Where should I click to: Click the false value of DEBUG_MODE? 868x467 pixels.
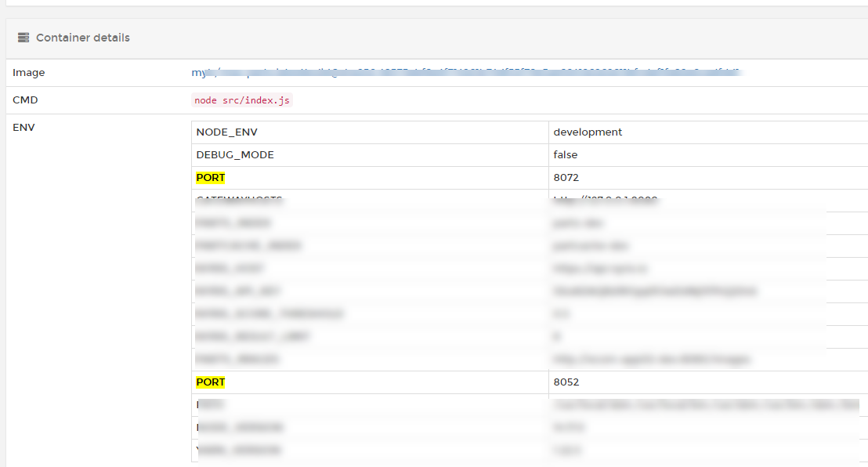(565, 155)
